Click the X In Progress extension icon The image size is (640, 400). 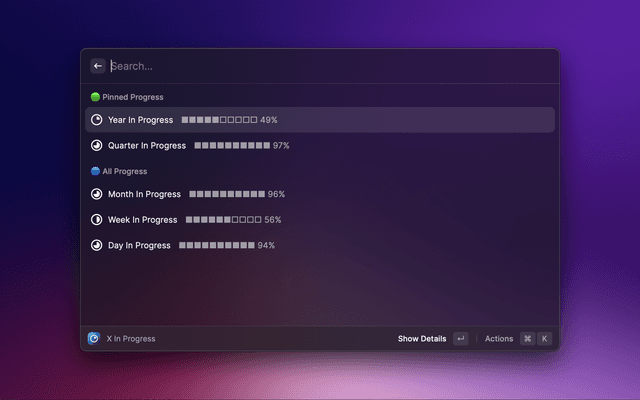click(94, 339)
